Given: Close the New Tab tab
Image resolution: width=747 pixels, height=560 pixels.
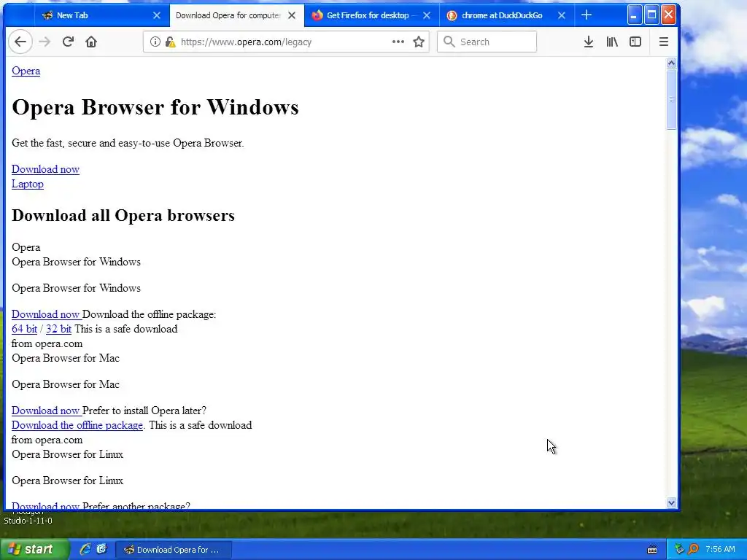Looking at the screenshot, I should tap(156, 15).
